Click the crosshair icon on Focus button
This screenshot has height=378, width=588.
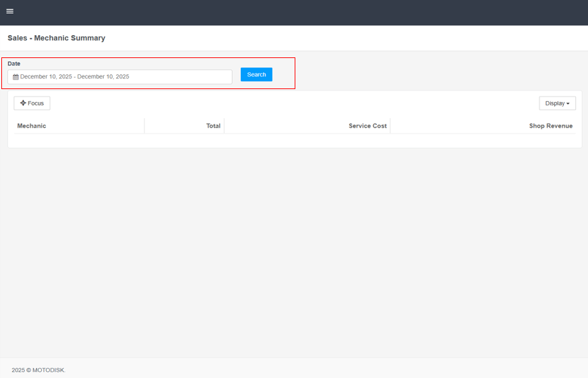point(23,103)
